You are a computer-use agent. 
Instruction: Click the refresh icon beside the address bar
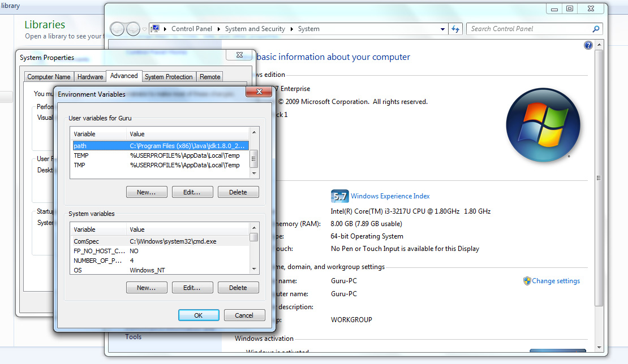click(455, 28)
